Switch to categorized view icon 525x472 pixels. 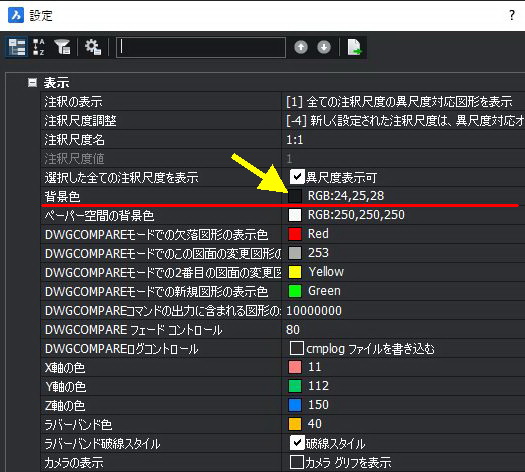click(x=17, y=47)
